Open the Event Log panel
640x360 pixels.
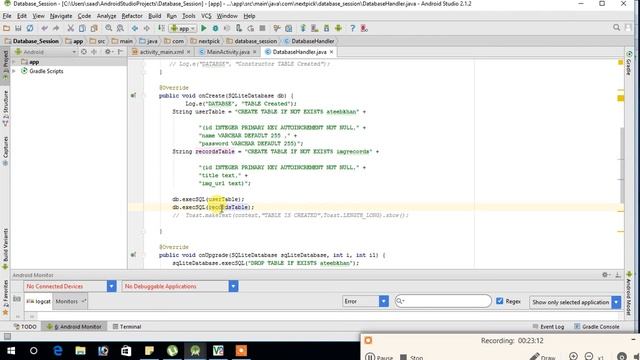pos(548,327)
